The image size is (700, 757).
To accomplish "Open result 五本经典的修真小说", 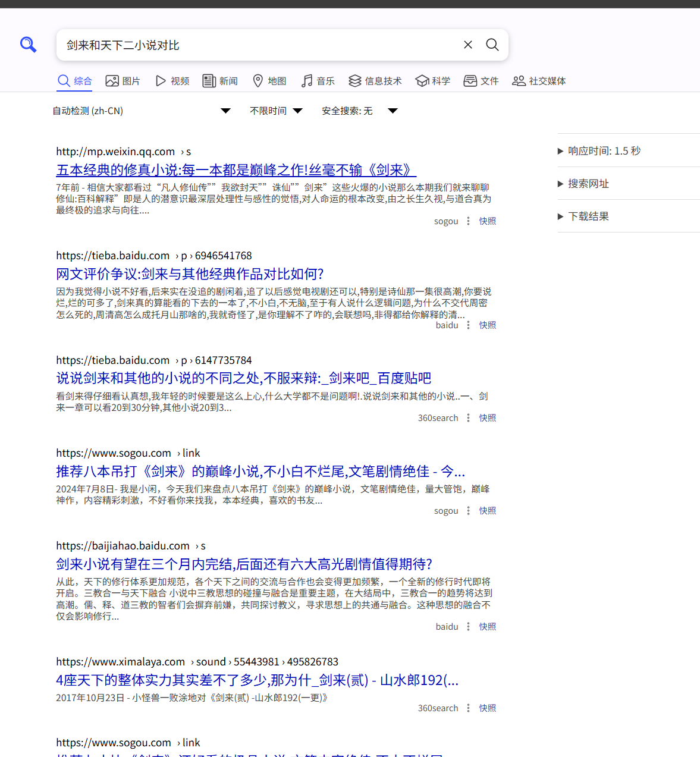I will pos(236,170).
